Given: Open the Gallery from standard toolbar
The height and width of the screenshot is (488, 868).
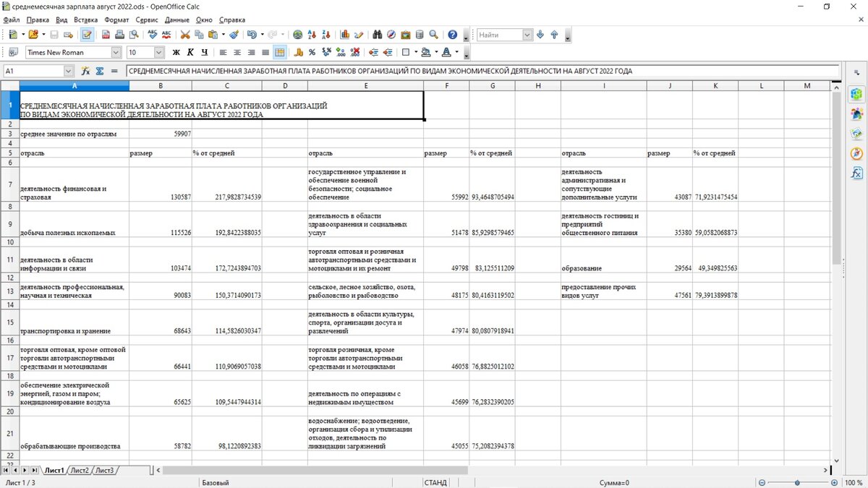Looking at the screenshot, I should [x=405, y=35].
